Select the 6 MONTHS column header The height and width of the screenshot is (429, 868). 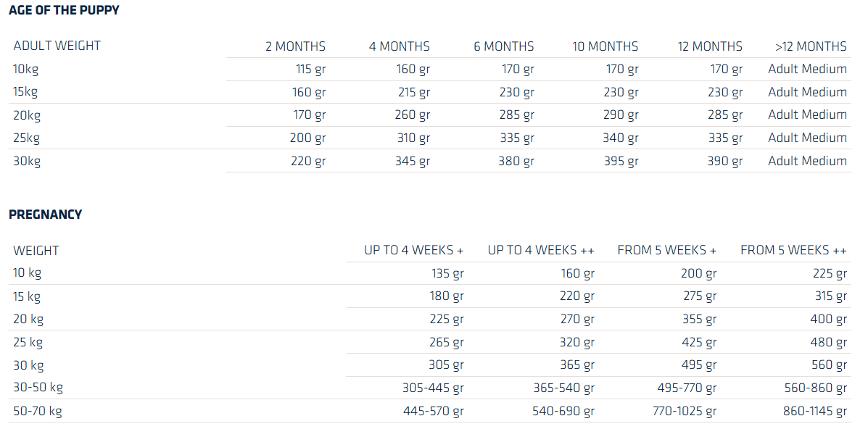point(504,46)
